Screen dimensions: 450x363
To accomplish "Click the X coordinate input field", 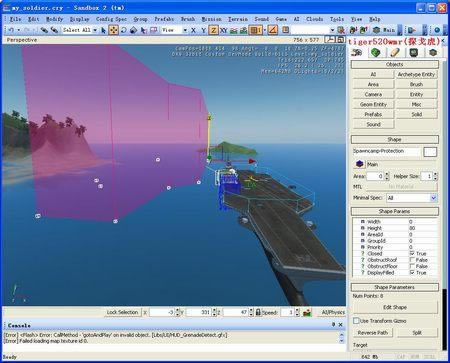I will tap(162, 312).
